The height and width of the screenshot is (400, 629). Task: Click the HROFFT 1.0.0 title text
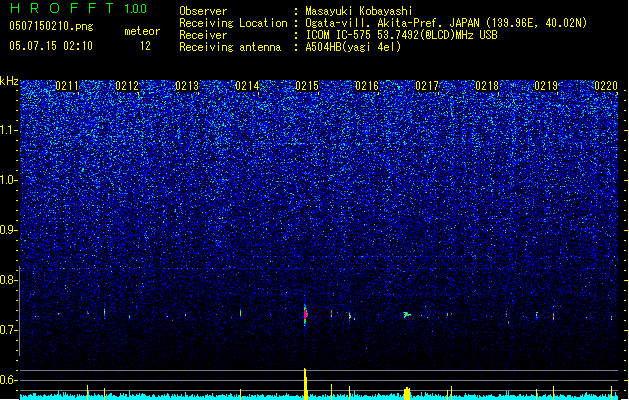(x=78, y=8)
